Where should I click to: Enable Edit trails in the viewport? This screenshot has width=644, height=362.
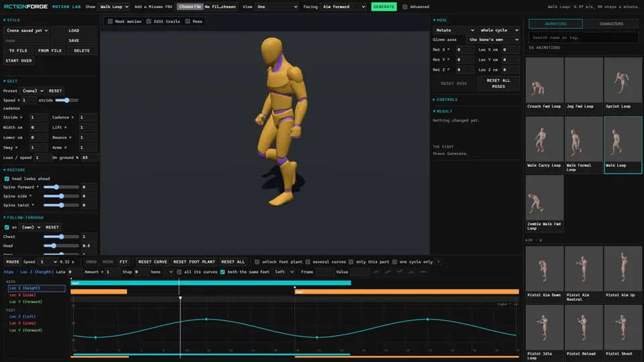[x=149, y=21]
